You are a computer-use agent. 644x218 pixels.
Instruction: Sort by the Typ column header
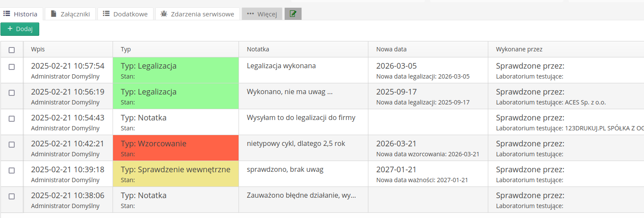(126, 49)
